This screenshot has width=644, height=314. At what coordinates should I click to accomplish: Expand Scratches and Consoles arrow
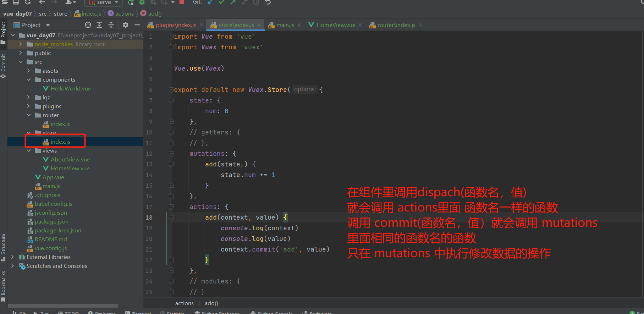(x=13, y=266)
